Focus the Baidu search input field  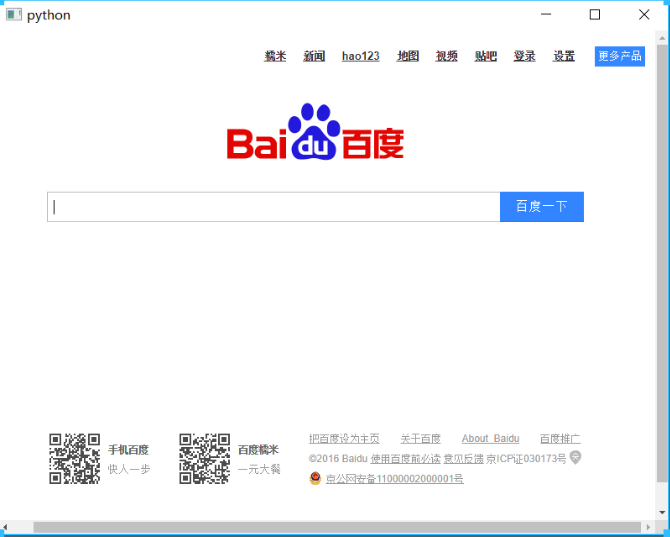pyautogui.click(x=273, y=207)
